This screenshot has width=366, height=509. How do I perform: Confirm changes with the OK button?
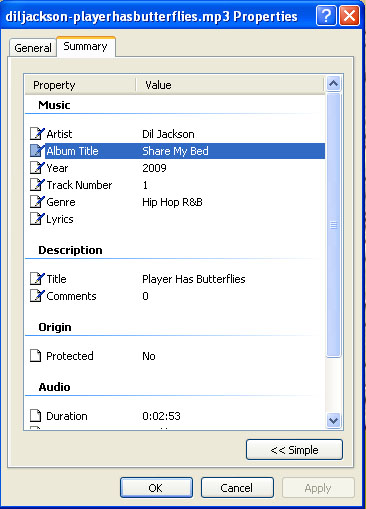pyautogui.click(x=156, y=488)
